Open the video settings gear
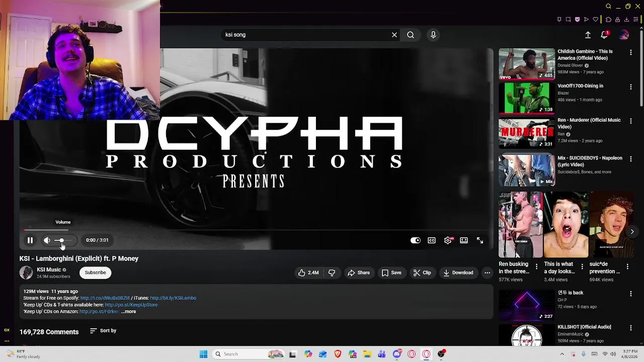The height and width of the screenshot is (362, 644). click(448, 240)
